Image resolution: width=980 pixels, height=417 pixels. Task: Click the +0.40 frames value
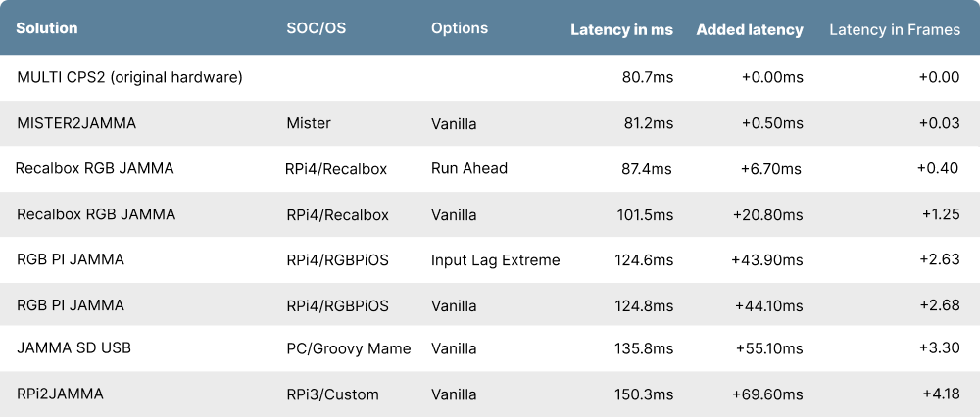tap(937, 168)
